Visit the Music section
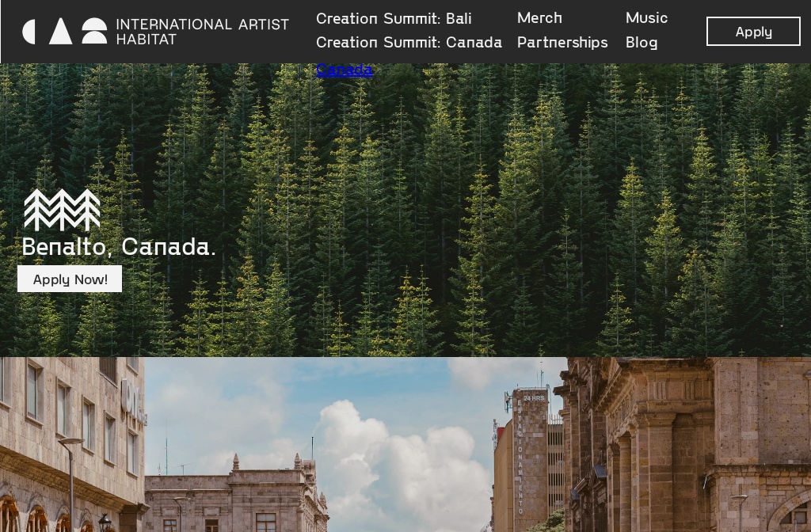Screen dimensions: 811x532 646,18
